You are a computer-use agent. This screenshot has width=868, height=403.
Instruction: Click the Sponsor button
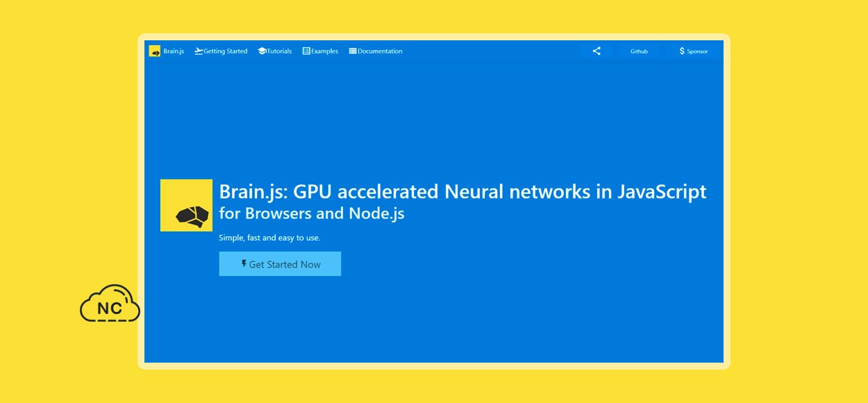coord(694,51)
